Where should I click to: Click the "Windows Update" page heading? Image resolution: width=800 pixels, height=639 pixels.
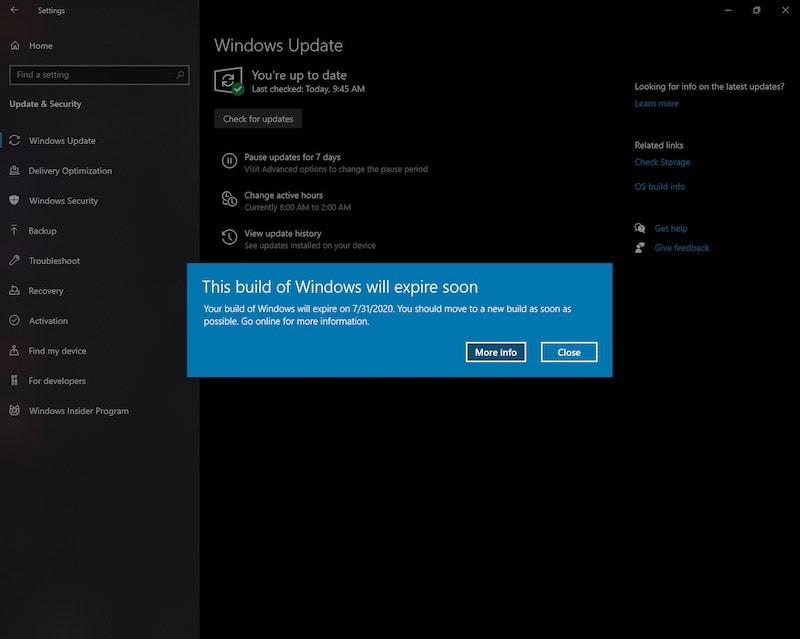coord(279,45)
